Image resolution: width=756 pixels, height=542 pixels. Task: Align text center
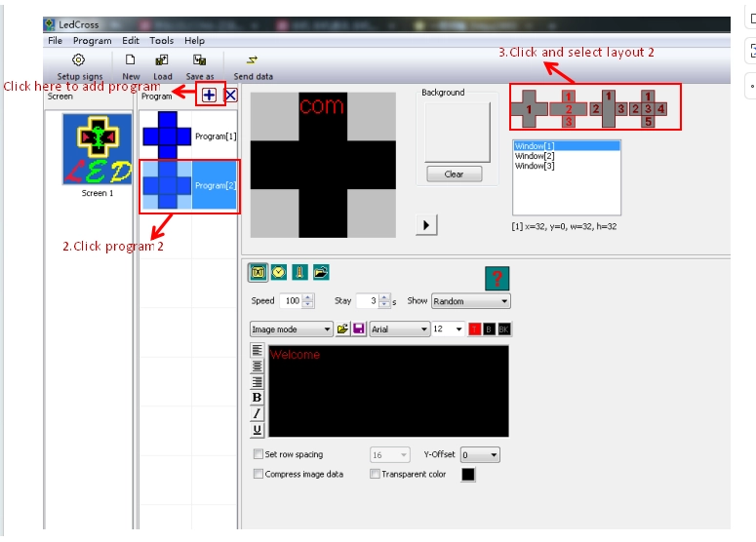click(257, 366)
